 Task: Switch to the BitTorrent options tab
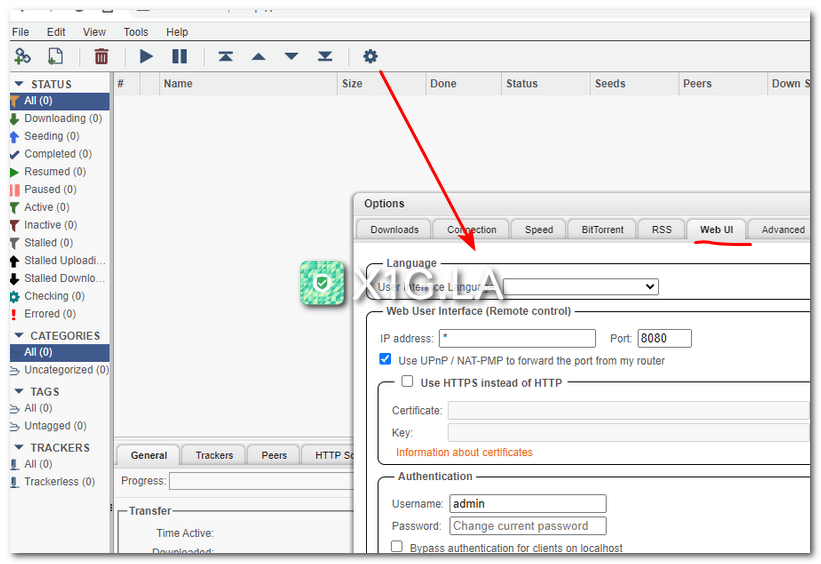point(602,230)
